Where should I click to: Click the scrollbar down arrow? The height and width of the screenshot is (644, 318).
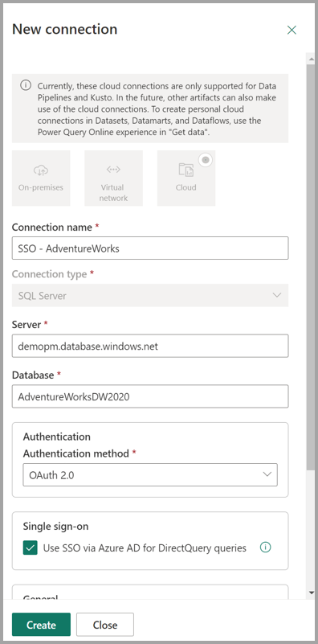[311, 593]
